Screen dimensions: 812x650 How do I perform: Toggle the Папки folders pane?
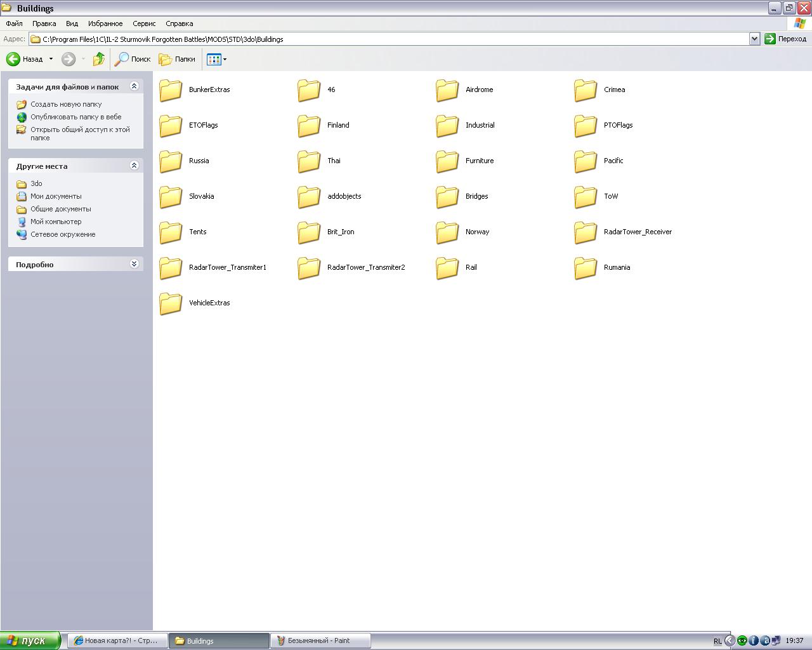click(177, 59)
